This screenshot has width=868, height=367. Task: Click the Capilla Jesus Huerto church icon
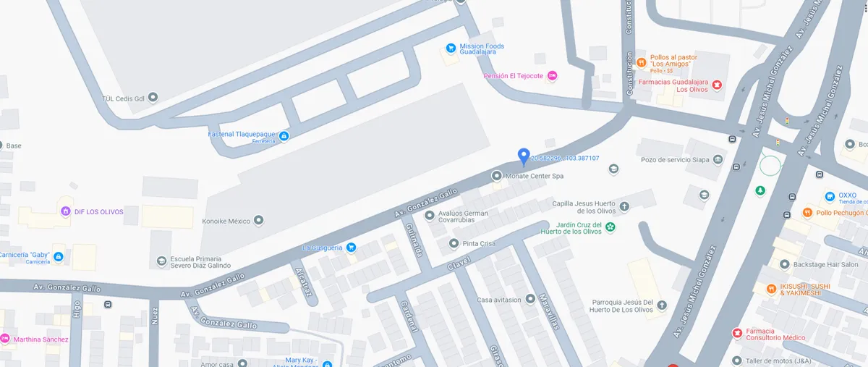624,207
